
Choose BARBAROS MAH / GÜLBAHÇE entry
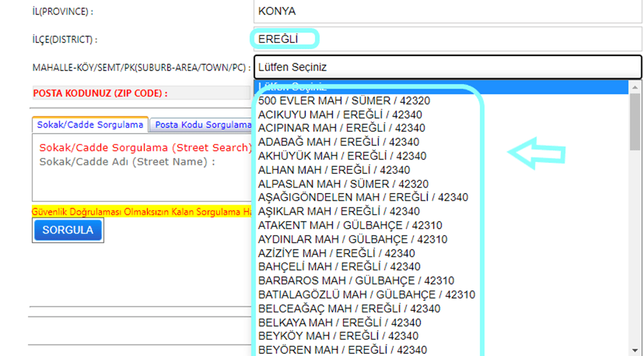coord(356,281)
